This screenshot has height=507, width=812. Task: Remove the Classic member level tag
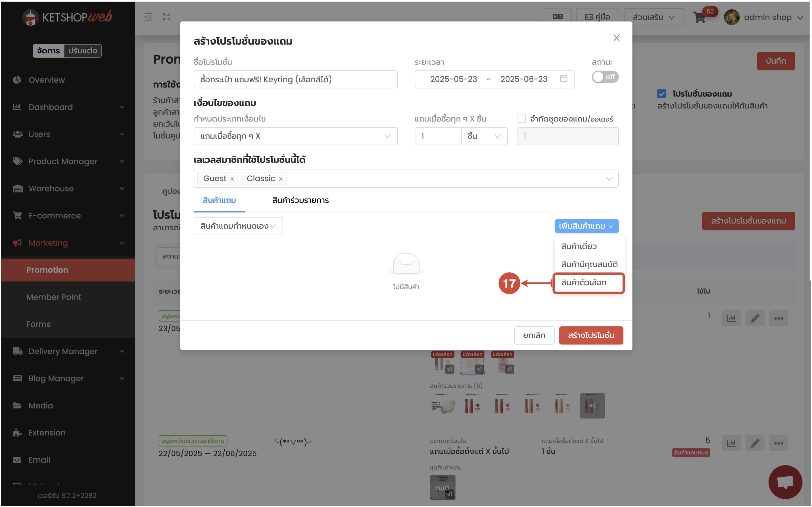[x=281, y=179]
